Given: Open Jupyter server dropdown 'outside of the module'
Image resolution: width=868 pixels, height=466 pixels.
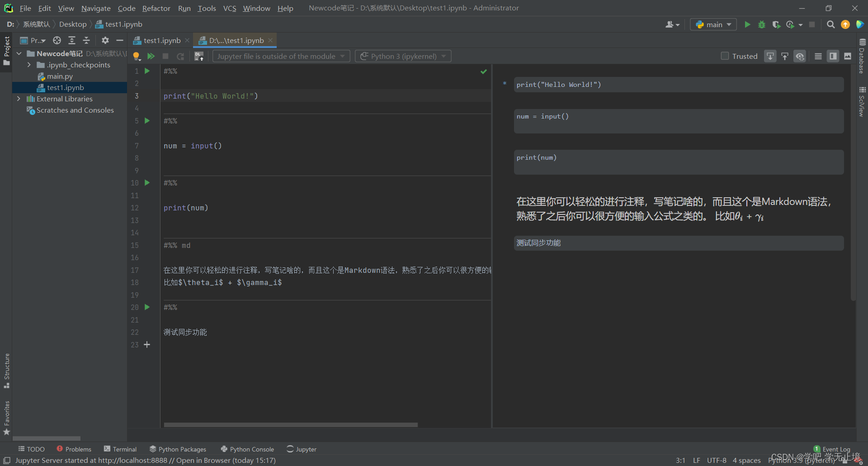Looking at the screenshot, I should (281, 56).
